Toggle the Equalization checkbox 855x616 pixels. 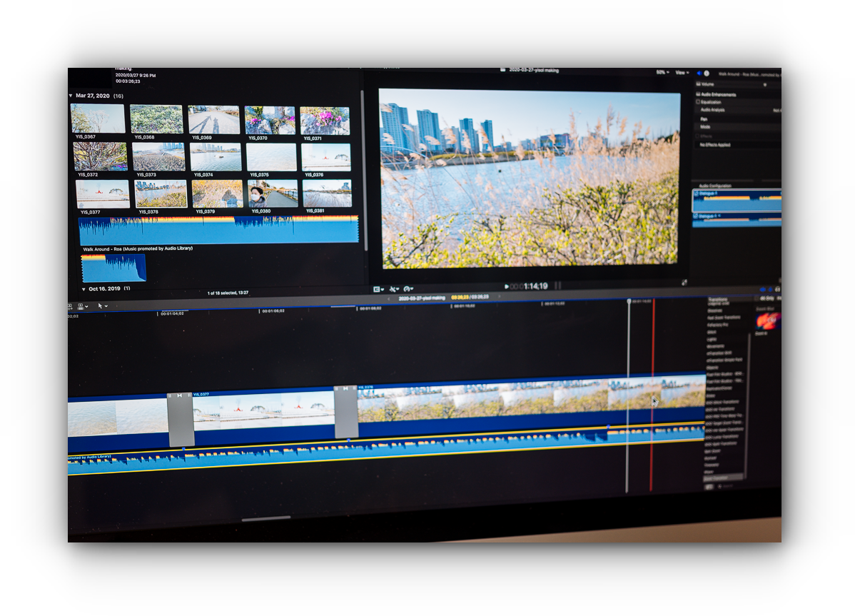coord(698,101)
